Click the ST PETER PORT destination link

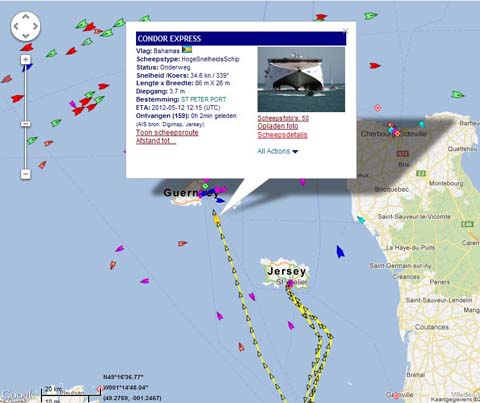203,99
